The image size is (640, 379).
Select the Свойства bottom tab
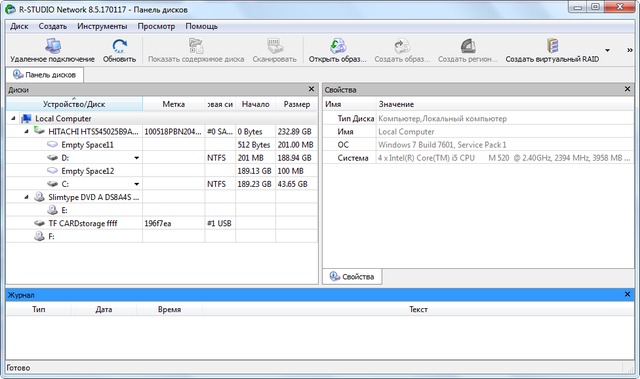tap(352, 277)
